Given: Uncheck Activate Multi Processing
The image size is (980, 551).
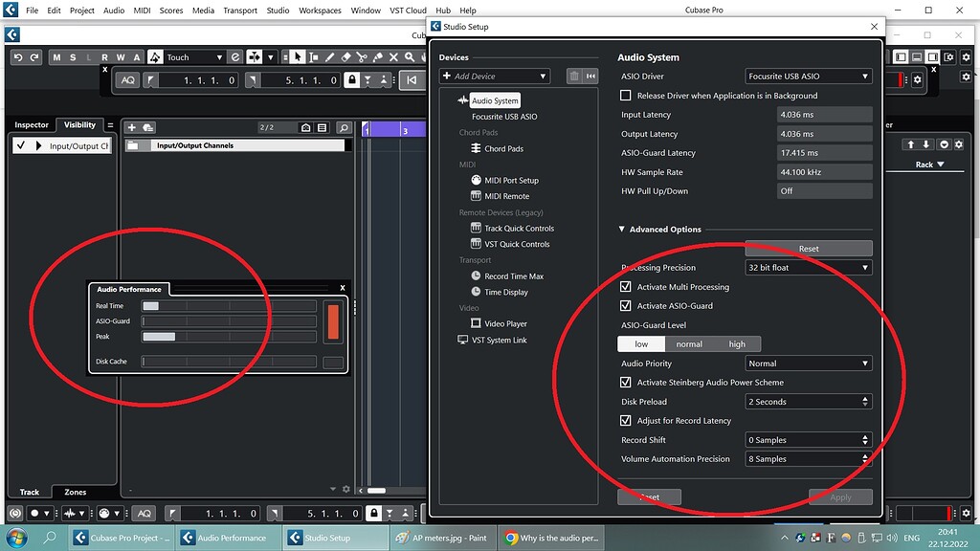Looking at the screenshot, I should click(624, 286).
